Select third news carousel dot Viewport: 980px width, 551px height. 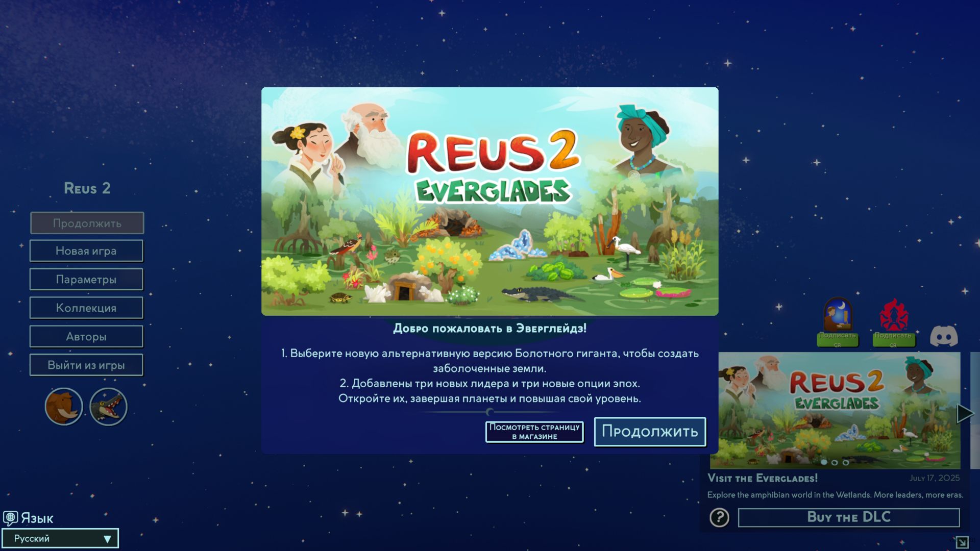(x=846, y=463)
